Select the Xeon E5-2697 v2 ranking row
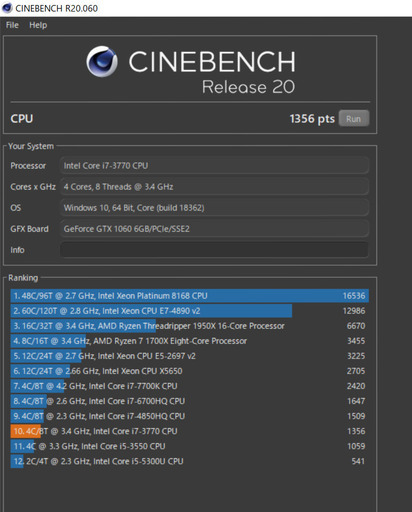Image resolution: width=412 pixels, height=512 pixels. click(x=189, y=356)
